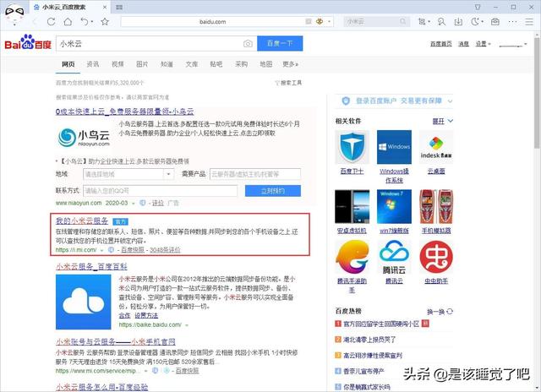Click the camera image-search icon
Image resolution: width=541 pixels, height=392 pixels.
point(248,43)
